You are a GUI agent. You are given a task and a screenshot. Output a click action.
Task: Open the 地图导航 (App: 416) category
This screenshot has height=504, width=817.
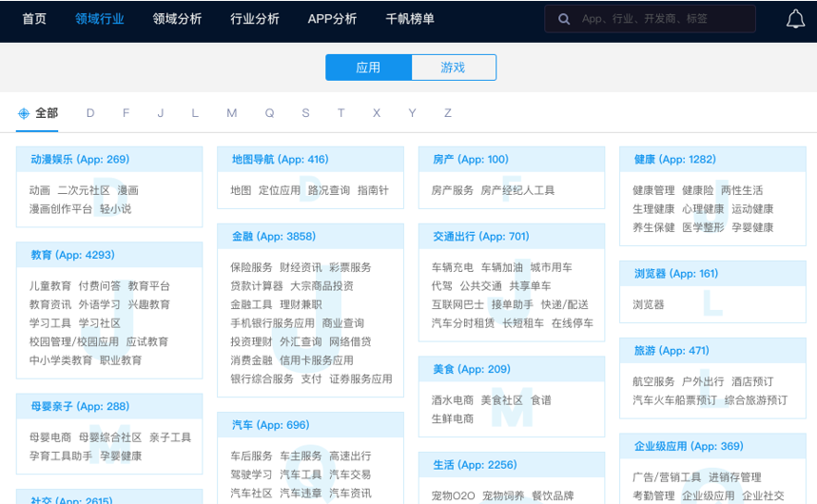(x=281, y=160)
